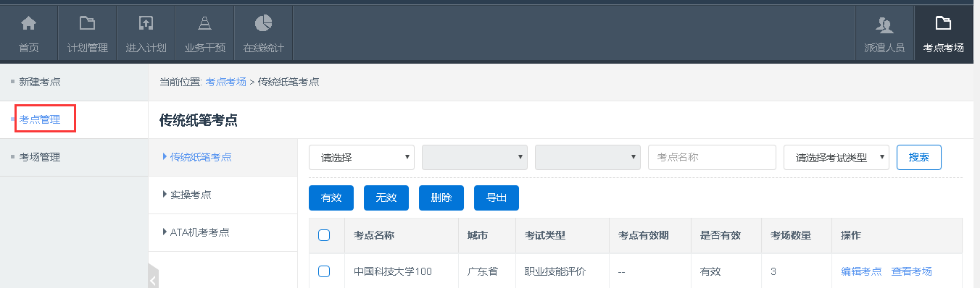Click the 删除 button

click(441, 198)
